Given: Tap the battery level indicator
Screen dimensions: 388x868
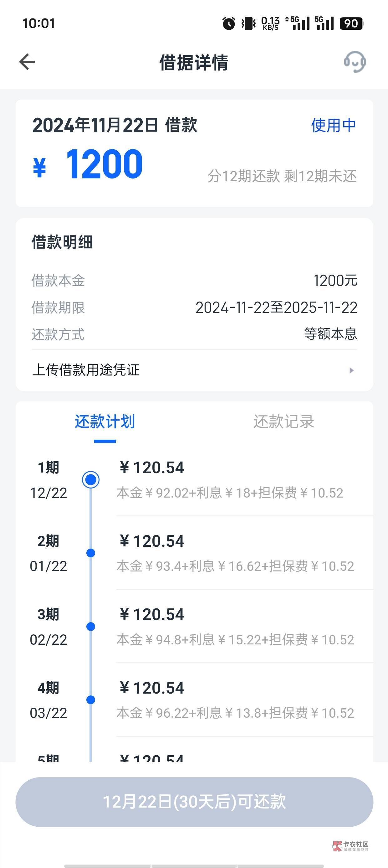Looking at the screenshot, I should click(x=351, y=23).
